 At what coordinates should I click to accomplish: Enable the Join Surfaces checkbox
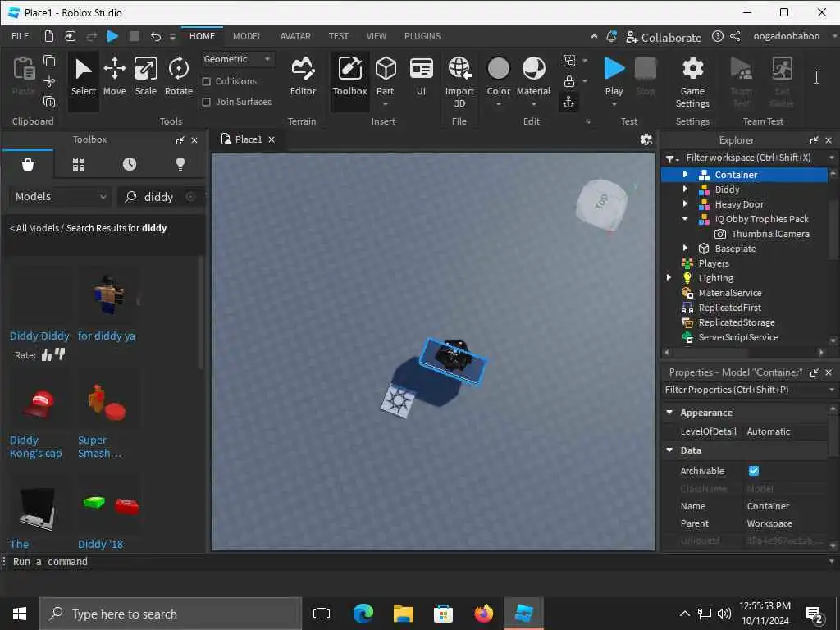pos(206,102)
